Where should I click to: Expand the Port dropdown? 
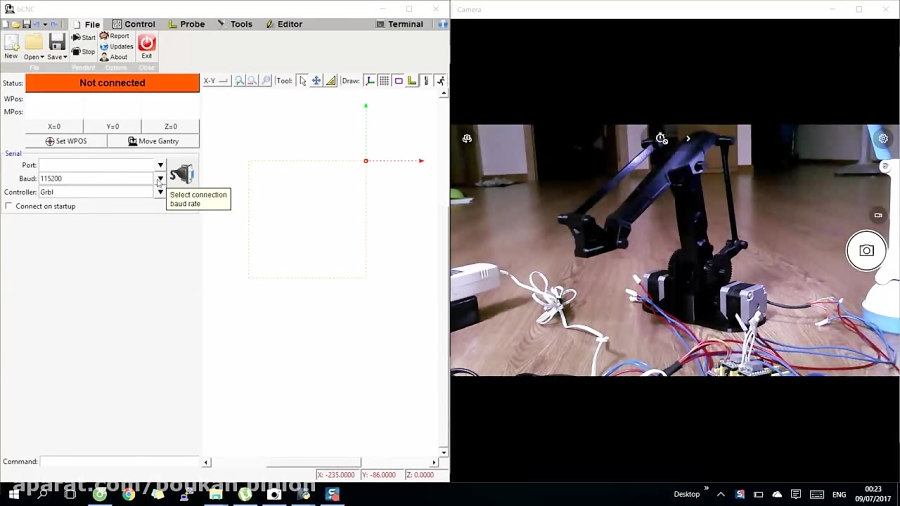point(160,165)
